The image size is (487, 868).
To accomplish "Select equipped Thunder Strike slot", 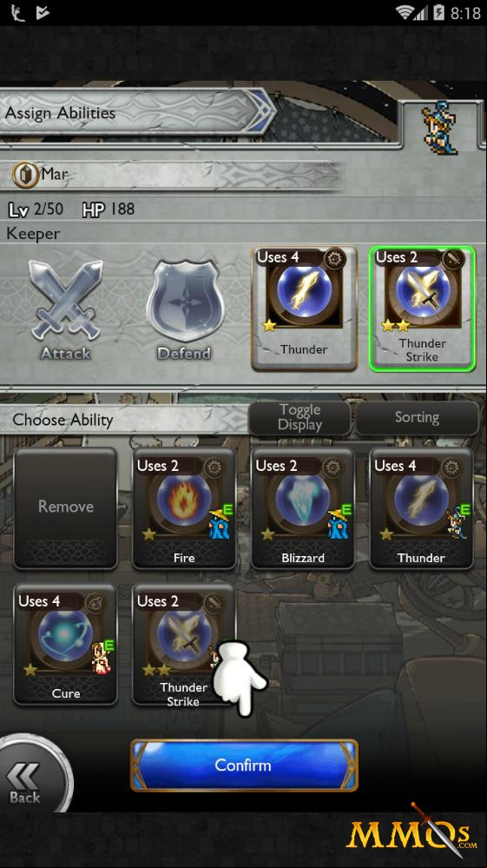I will click(x=422, y=308).
